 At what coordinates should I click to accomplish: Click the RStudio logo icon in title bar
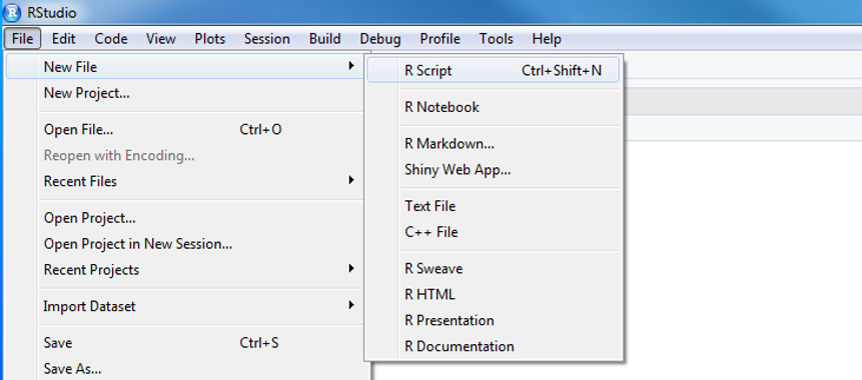(12, 12)
